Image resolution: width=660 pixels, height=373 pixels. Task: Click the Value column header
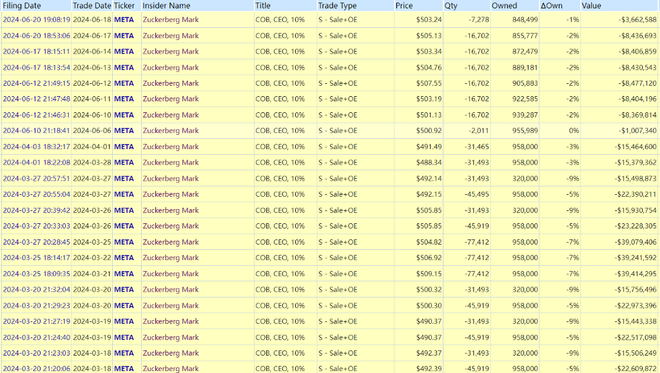click(x=591, y=6)
